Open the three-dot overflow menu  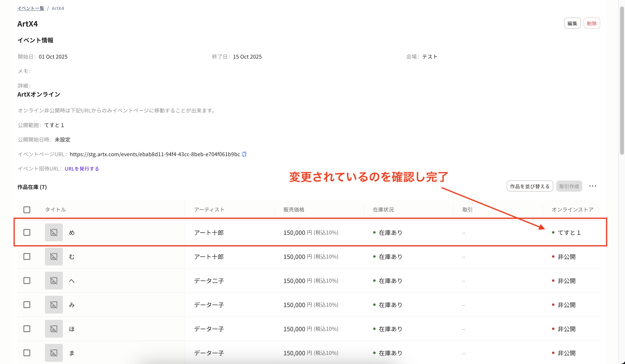593,186
